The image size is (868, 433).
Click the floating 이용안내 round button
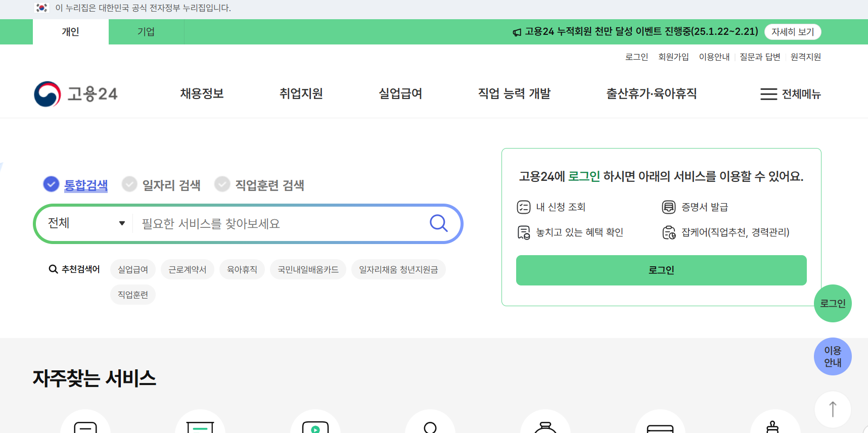click(x=833, y=356)
